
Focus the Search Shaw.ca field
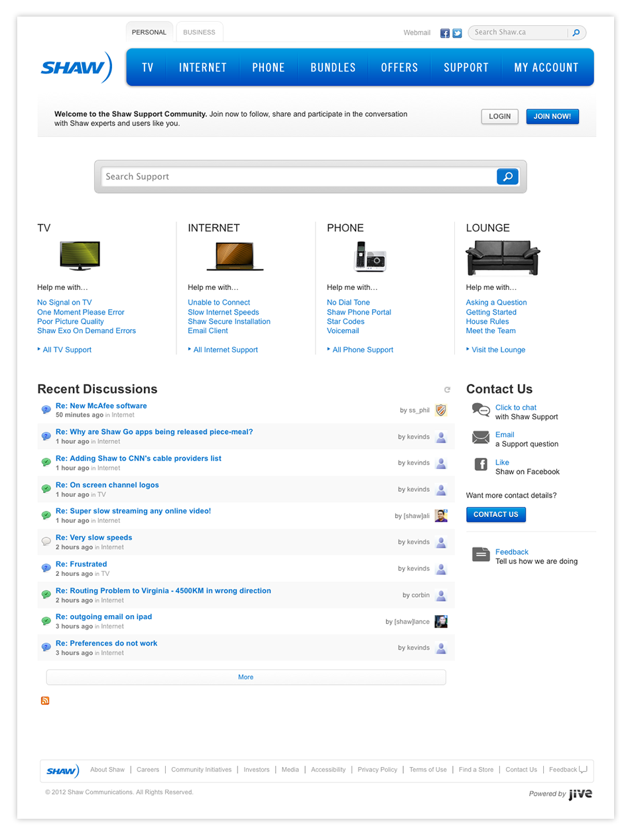519,33
